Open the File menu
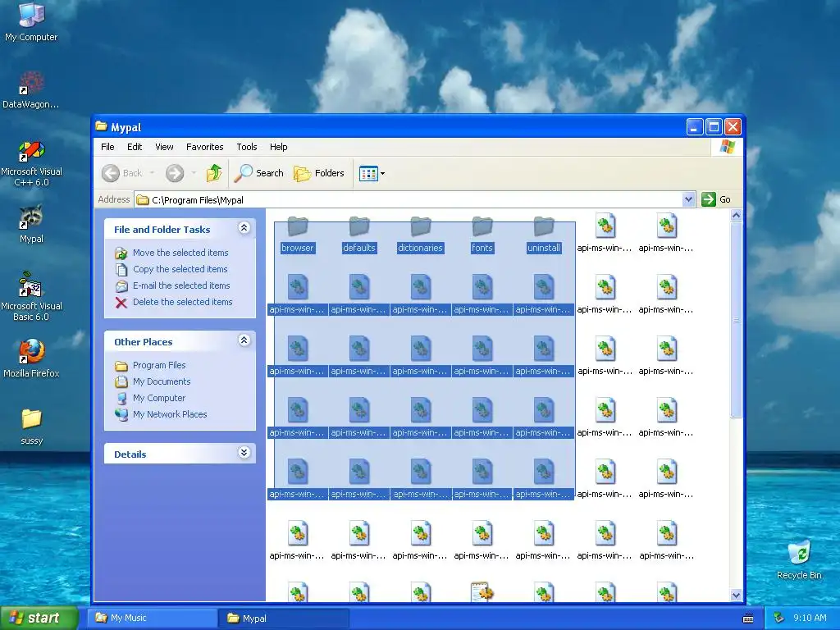840x630 pixels. [x=107, y=147]
